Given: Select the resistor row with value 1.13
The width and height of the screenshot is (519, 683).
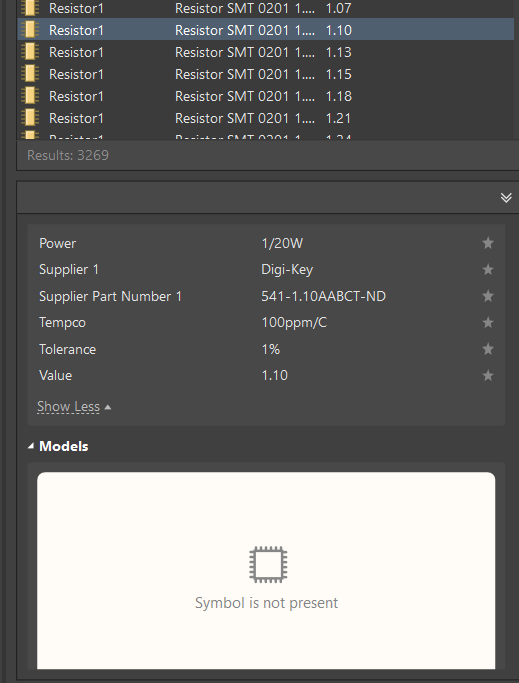Looking at the screenshot, I should [x=265, y=52].
